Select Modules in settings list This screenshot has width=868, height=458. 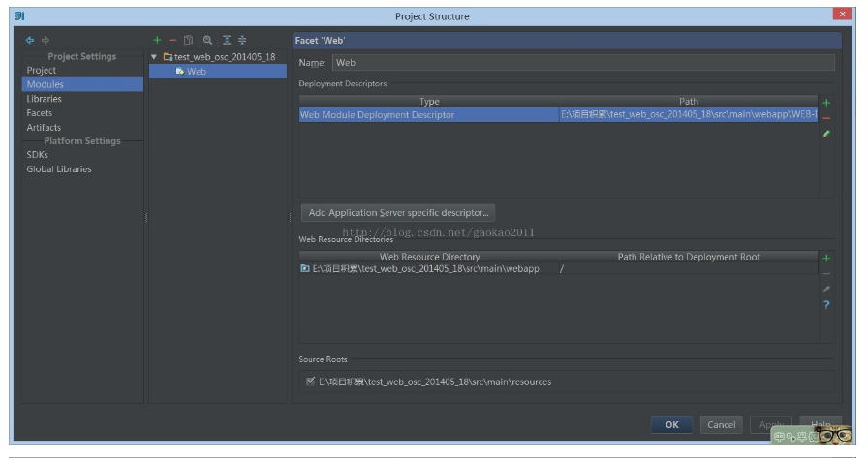(82, 84)
